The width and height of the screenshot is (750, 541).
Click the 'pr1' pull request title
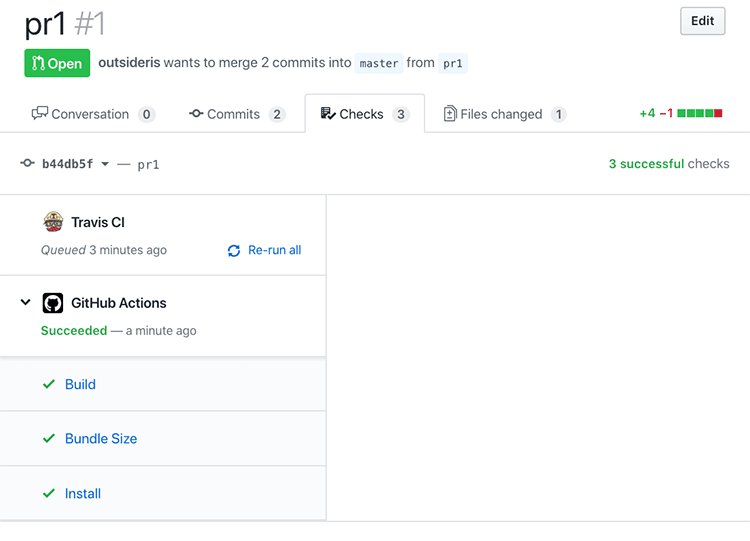pos(45,24)
